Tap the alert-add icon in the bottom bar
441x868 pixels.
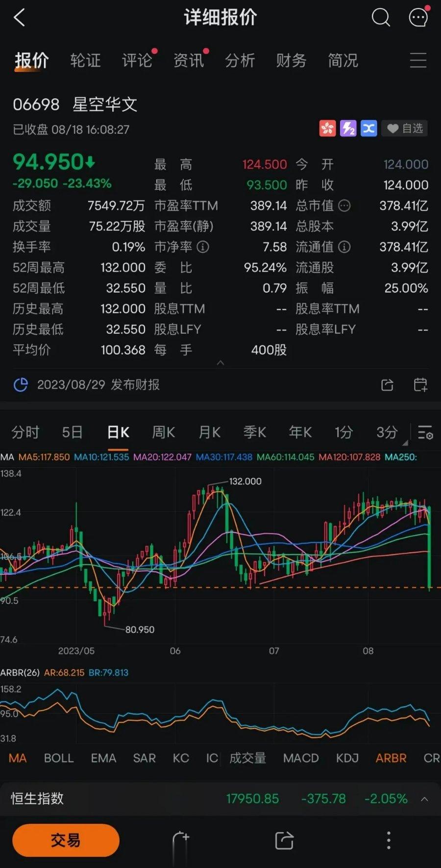181,840
